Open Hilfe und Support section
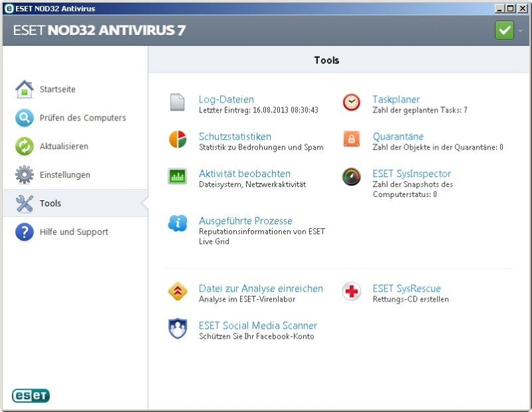Viewport: 532px width, 412px height. pos(74,232)
